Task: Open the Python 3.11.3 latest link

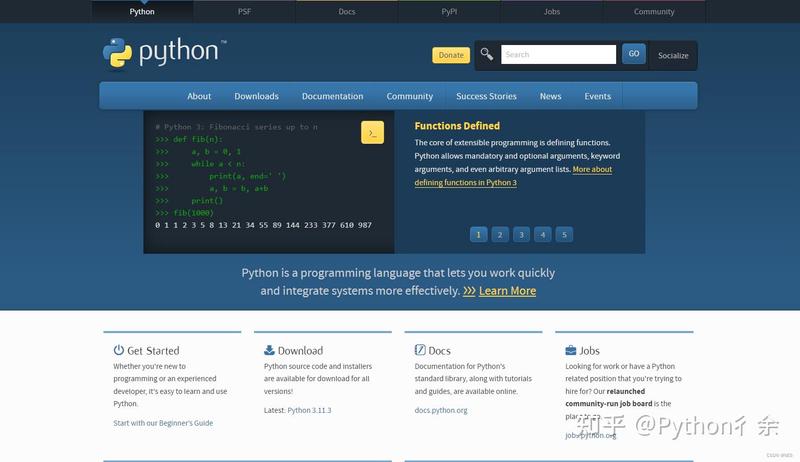Action: (309, 410)
